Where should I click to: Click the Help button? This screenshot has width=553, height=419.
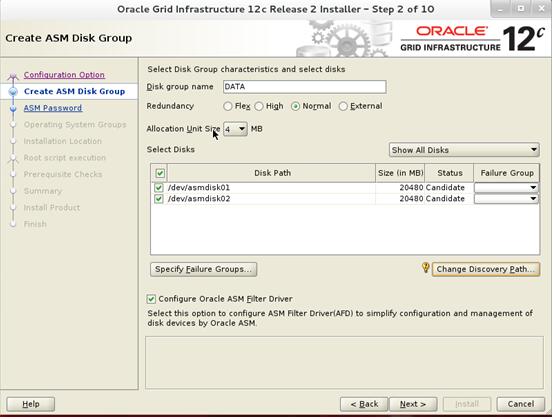click(31, 404)
